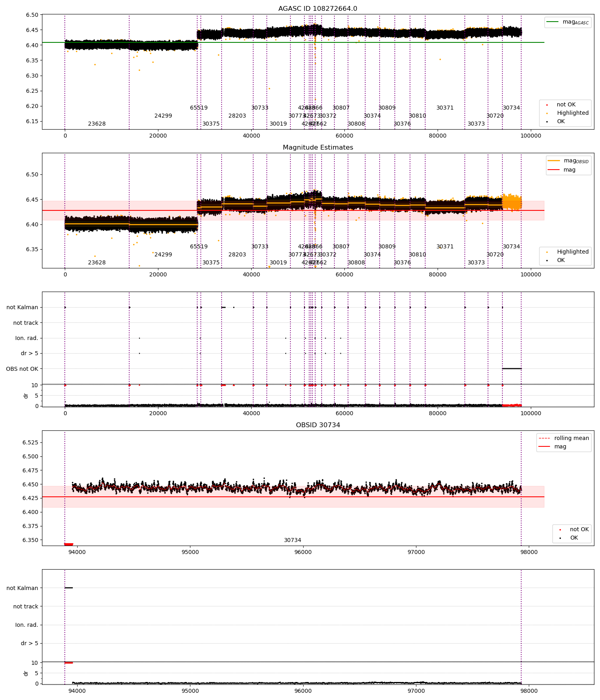Click 'Ion. rad.' label in the full-range flags plot

pyautogui.click(x=27, y=338)
